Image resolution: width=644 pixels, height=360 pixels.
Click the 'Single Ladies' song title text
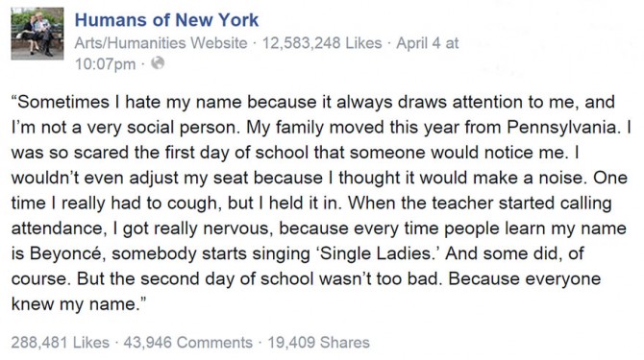pos(375,253)
